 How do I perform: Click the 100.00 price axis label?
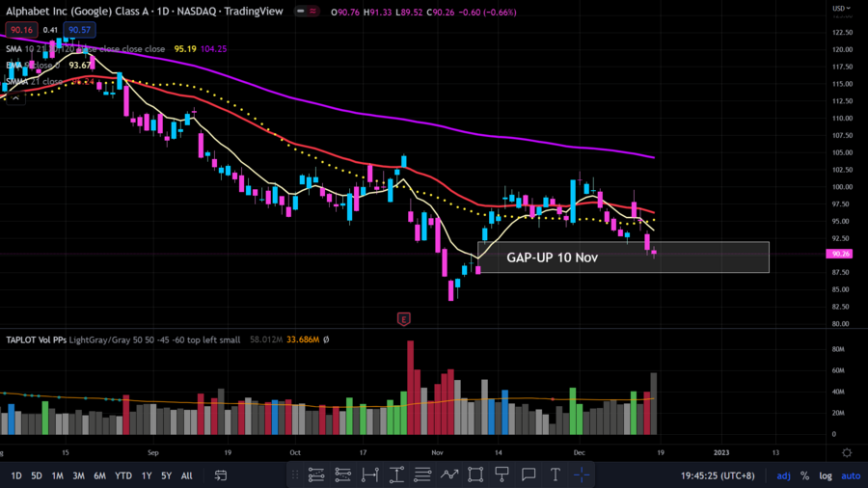842,187
